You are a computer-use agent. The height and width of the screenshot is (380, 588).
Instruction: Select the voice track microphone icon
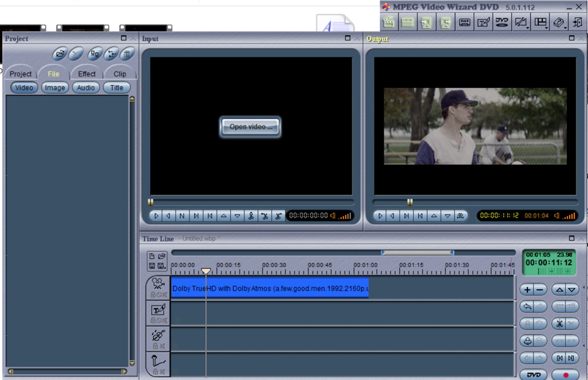[158, 361]
